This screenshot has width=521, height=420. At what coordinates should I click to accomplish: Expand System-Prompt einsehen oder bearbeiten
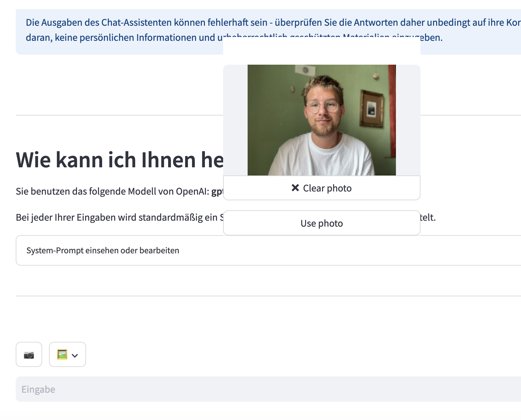coord(268,250)
